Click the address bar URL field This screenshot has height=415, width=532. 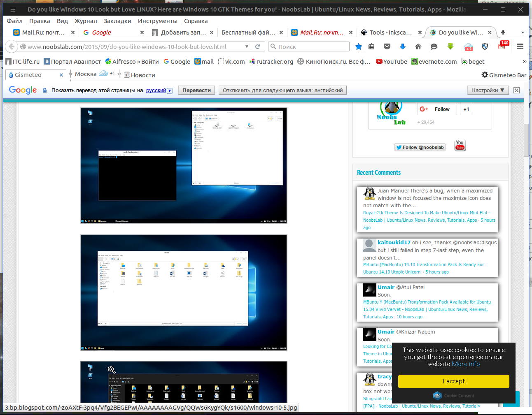(x=132, y=46)
